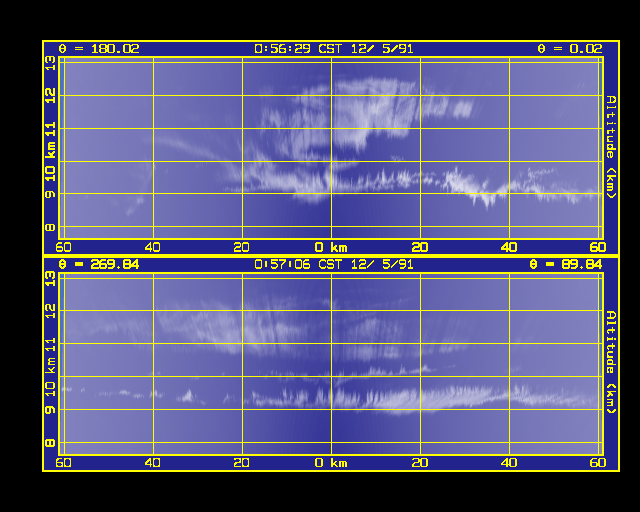The height and width of the screenshot is (512, 640).
Task: Click the left-side 20 range label under upper plot
Action: 242,247
